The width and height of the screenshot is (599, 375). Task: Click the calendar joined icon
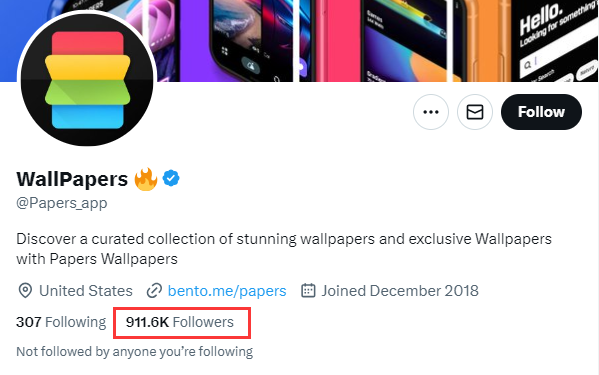coord(308,291)
